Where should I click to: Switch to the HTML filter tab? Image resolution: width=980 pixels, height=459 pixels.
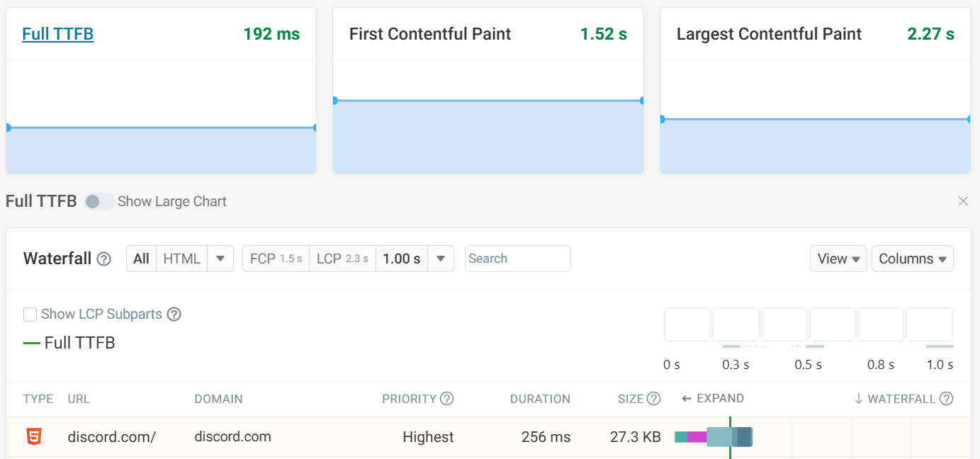coord(181,259)
